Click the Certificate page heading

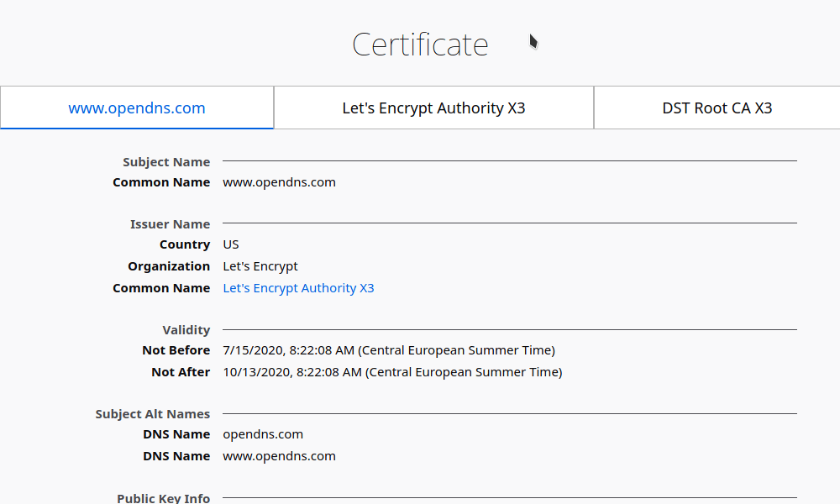pos(420,45)
